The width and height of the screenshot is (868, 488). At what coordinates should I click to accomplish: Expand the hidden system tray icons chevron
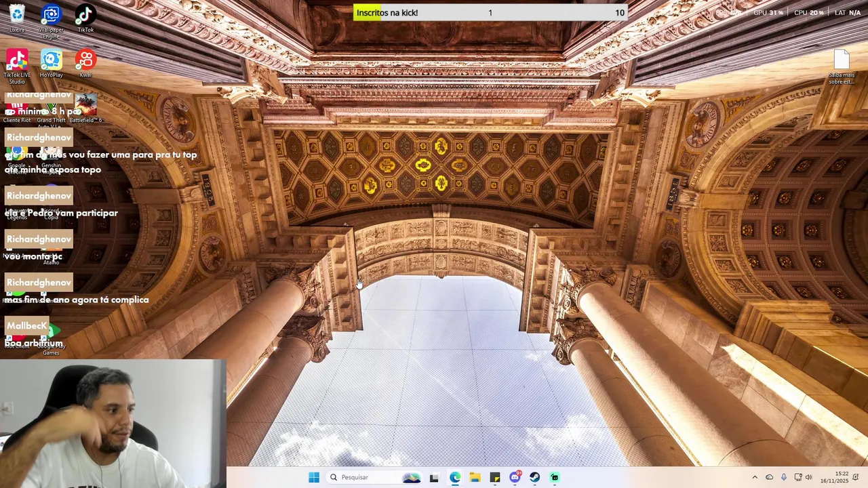(x=755, y=477)
